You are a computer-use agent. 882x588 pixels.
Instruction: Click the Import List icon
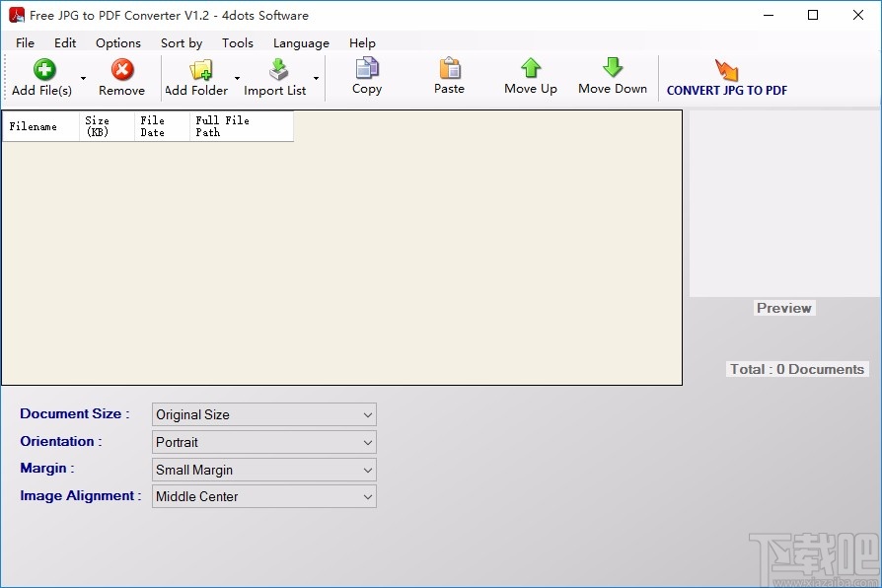[x=278, y=69]
